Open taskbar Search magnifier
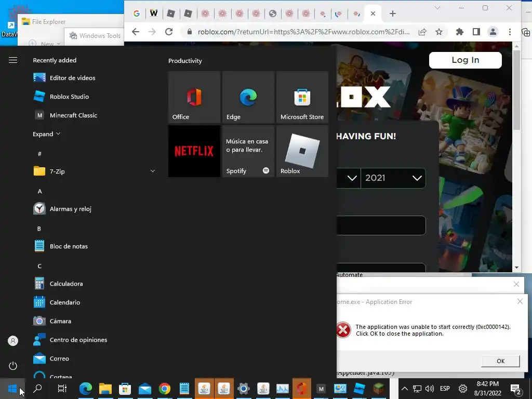Viewport: 532px width, 399px height. 37,389
